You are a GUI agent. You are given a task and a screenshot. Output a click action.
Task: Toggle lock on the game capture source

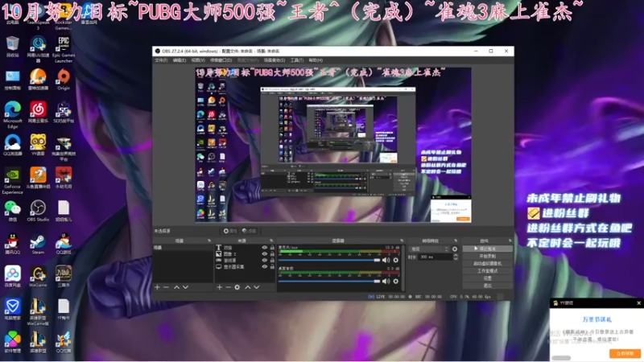tap(272, 260)
